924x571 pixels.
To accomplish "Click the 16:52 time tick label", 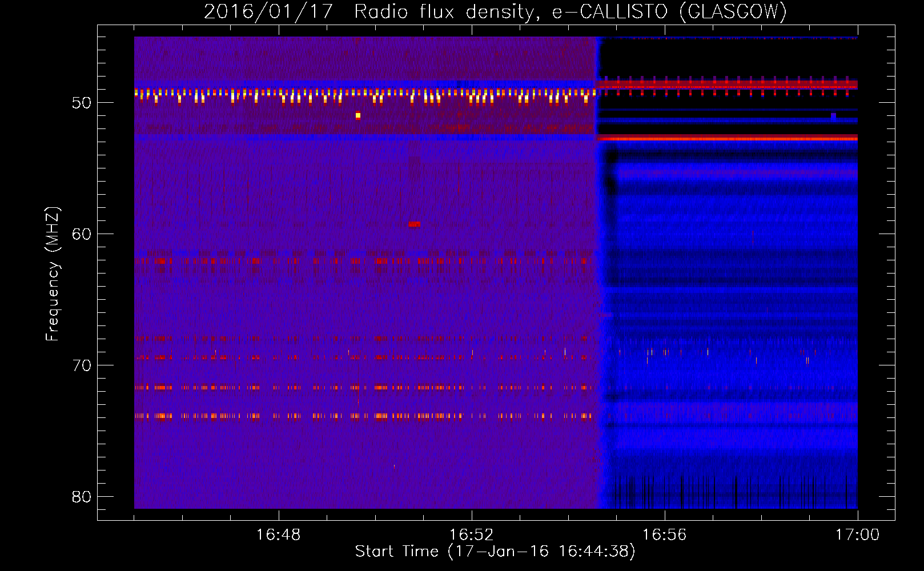I will 471,535.
